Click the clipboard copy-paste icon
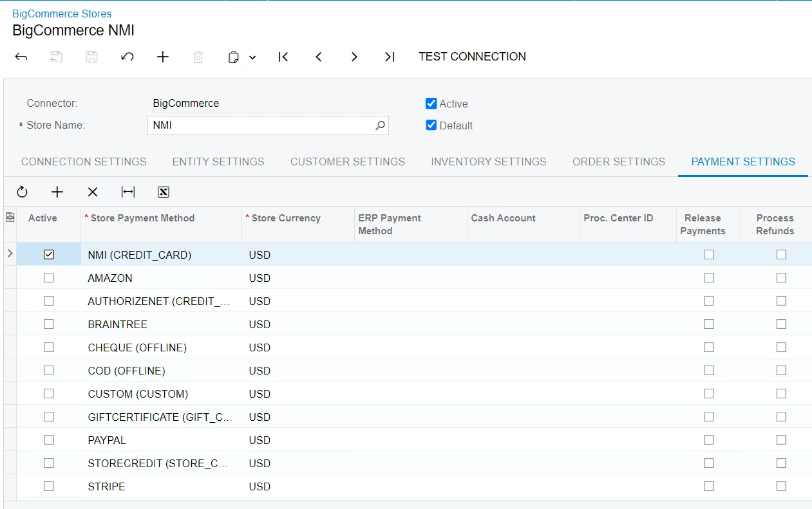This screenshot has height=509, width=812. click(x=234, y=57)
